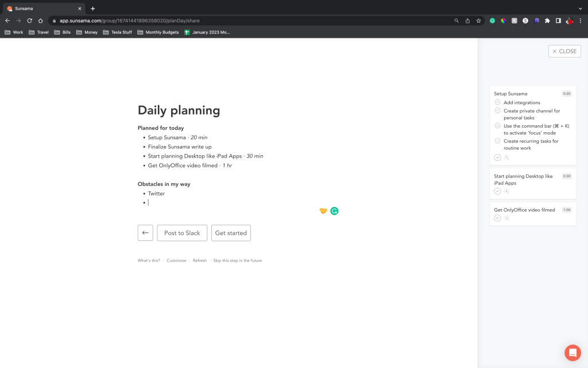Click the Grammarly extension in toolbar
Screen dimensions: 588x368
(492, 21)
